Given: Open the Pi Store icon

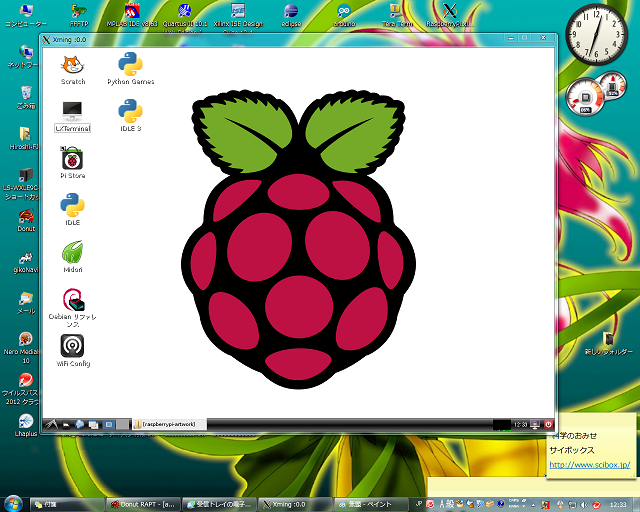Looking at the screenshot, I should pos(72,162).
